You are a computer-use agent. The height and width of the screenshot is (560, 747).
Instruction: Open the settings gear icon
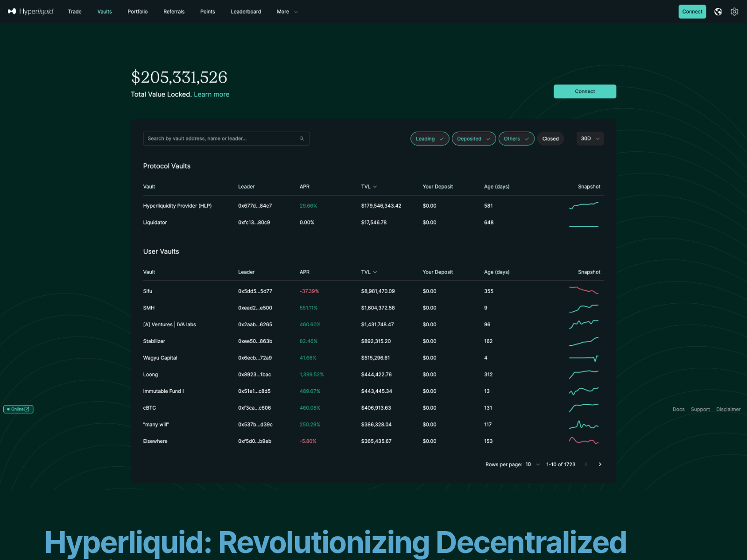coord(734,12)
